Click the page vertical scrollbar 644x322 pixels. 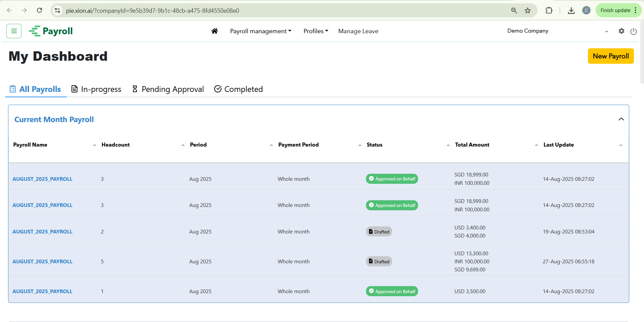click(642, 52)
